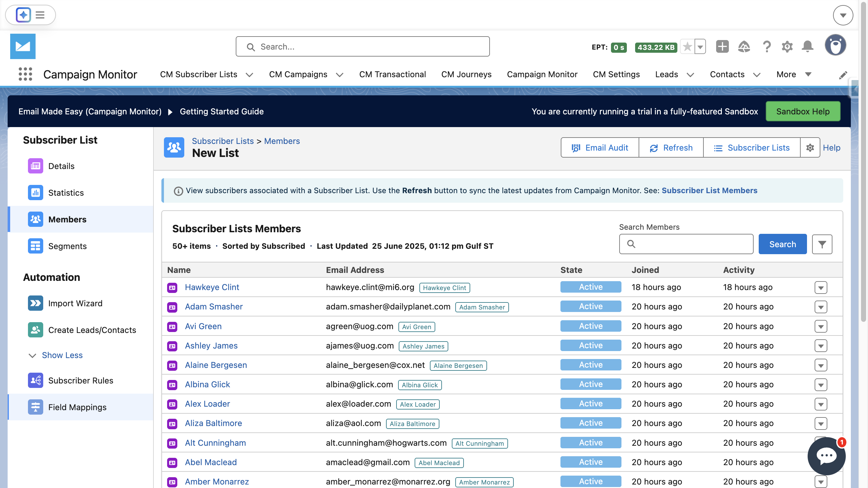The width and height of the screenshot is (868, 488).
Task: Expand the CM Campaigns tab chevron
Action: tap(340, 75)
